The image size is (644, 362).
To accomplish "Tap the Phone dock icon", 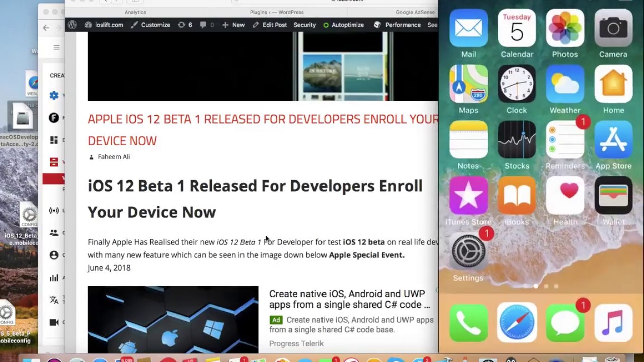I will pos(468,322).
